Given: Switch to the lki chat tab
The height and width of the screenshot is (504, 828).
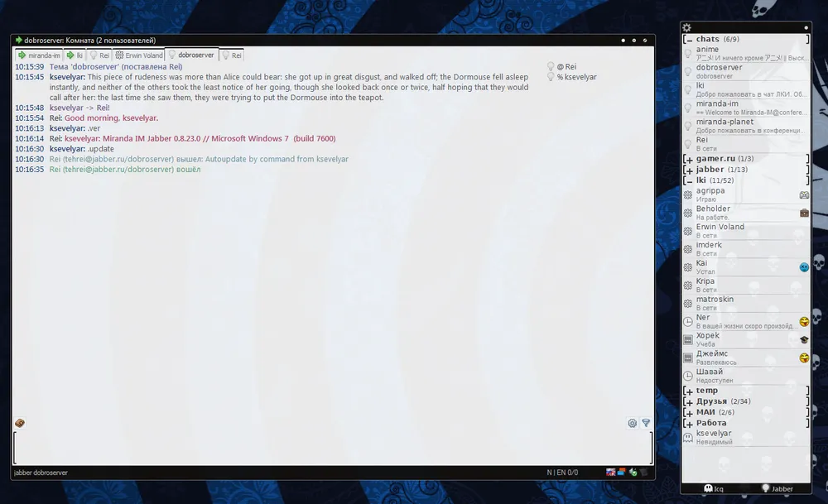Looking at the screenshot, I should pos(75,55).
